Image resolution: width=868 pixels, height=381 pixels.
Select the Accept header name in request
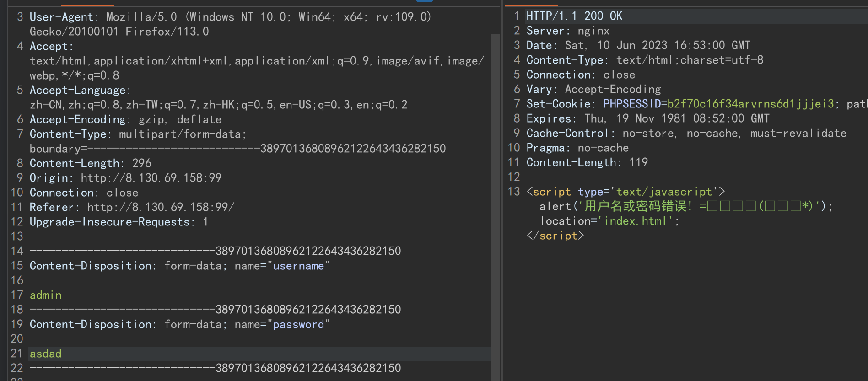click(49, 46)
